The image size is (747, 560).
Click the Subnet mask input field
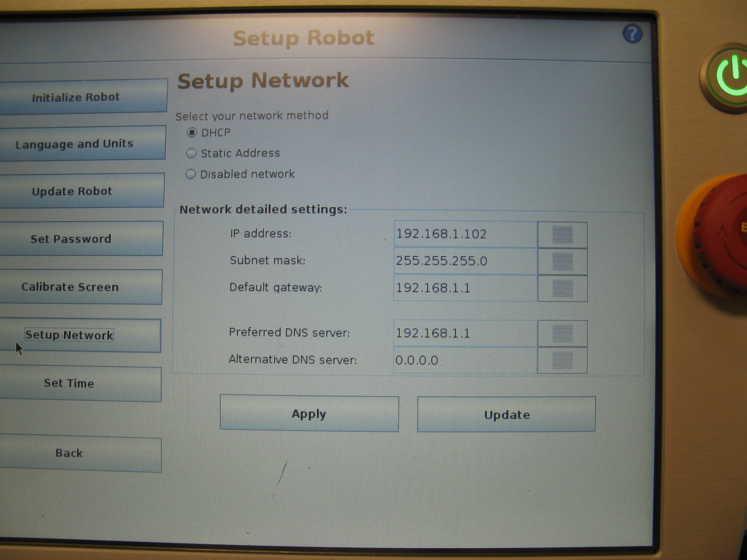465,261
